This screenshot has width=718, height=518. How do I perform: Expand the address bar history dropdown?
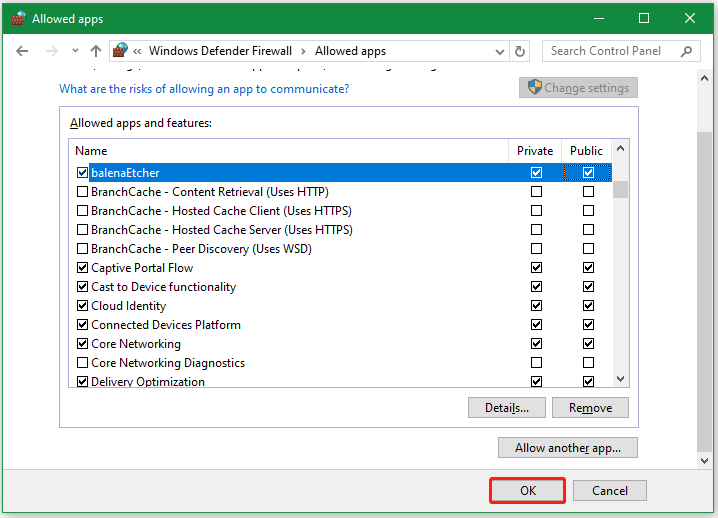500,52
